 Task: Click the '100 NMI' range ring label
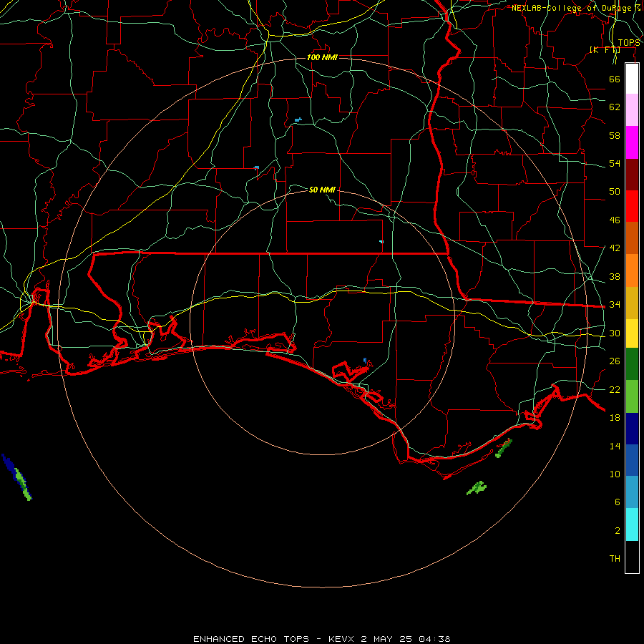pyautogui.click(x=322, y=57)
